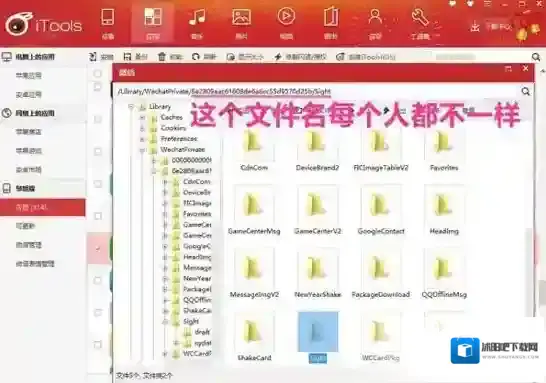The height and width of the screenshot is (383, 546).
Task: Select the 00000000 folder in tree
Action: click(x=192, y=160)
